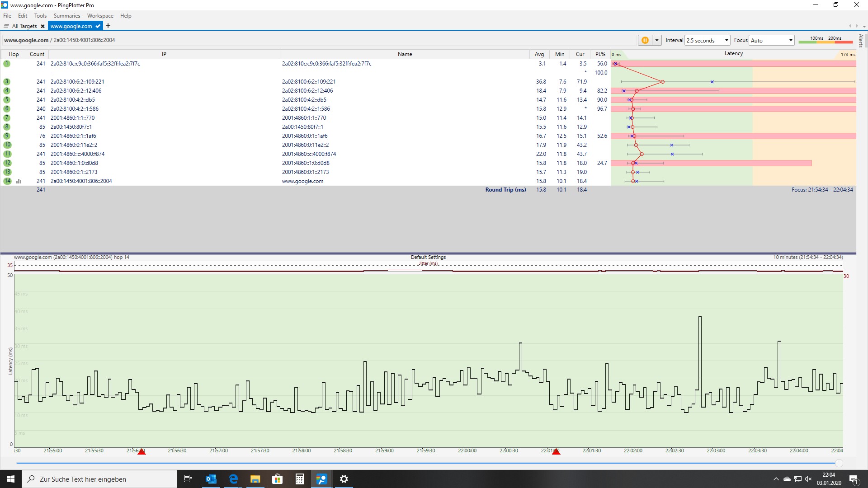Image resolution: width=868 pixels, height=488 pixels.
Task: Add a new target with the plus tab
Action: click(108, 26)
